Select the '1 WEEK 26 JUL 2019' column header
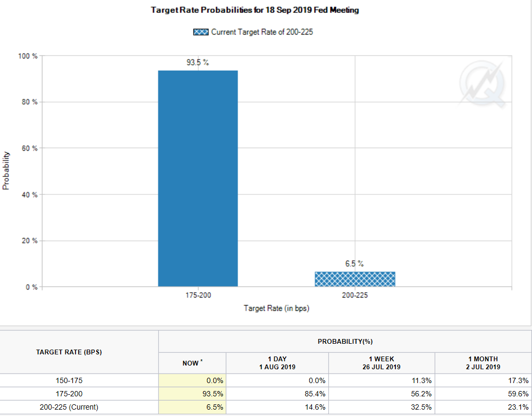532x416 pixels. pyautogui.click(x=382, y=363)
